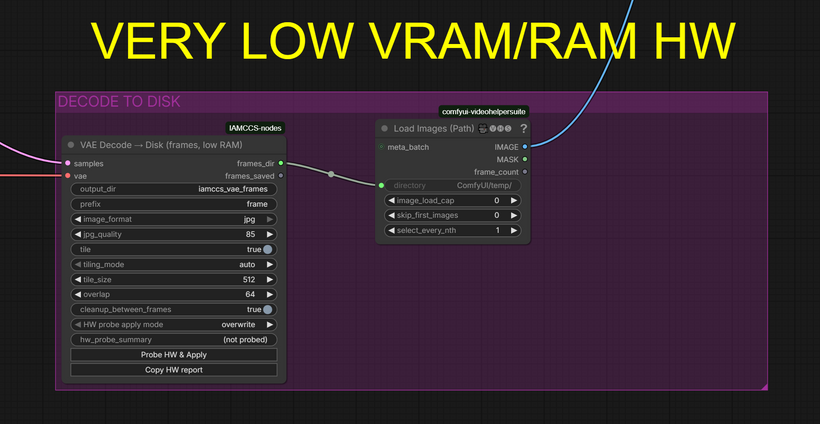Collapse the VAE Decode node via its dot

(71, 145)
